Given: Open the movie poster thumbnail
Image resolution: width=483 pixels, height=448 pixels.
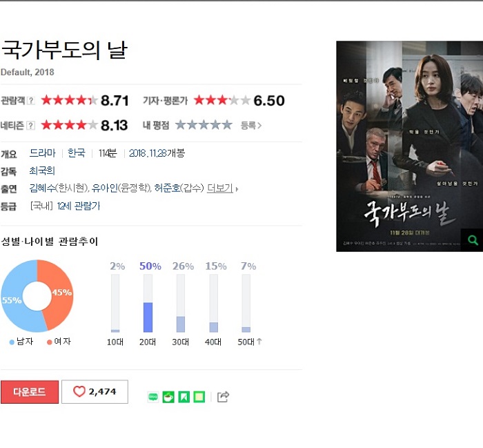Looking at the screenshot, I should coord(409,146).
